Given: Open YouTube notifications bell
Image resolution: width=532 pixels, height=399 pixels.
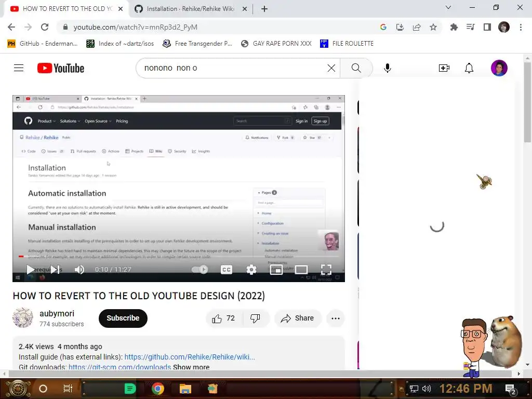Looking at the screenshot, I should (469, 68).
